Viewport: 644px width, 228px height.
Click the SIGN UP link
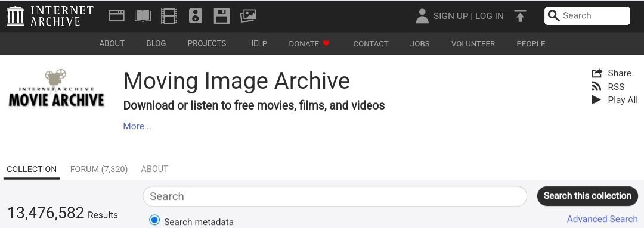[x=451, y=16]
